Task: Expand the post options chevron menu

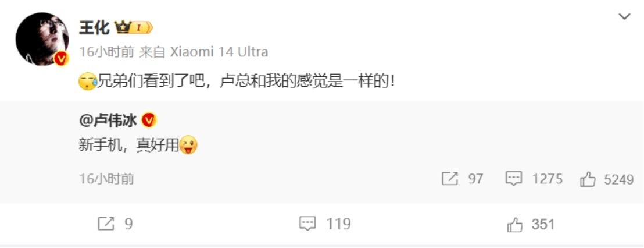Action: (624, 17)
